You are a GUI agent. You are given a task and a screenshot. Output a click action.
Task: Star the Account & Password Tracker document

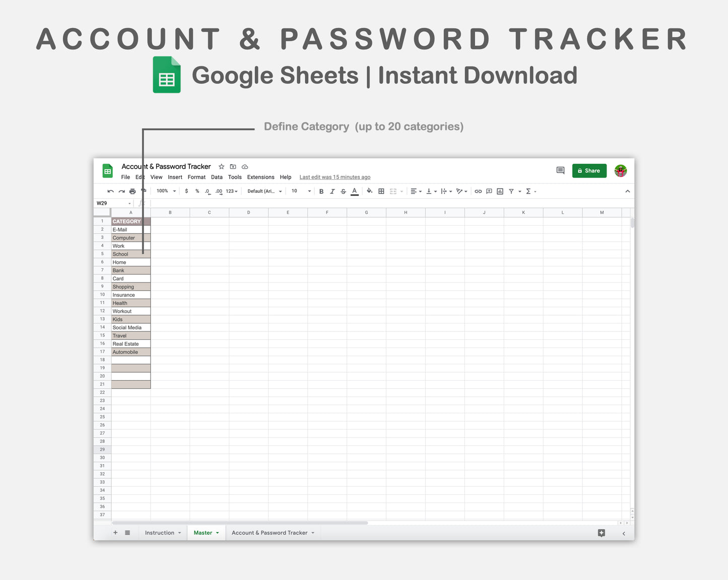pyautogui.click(x=221, y=166)
